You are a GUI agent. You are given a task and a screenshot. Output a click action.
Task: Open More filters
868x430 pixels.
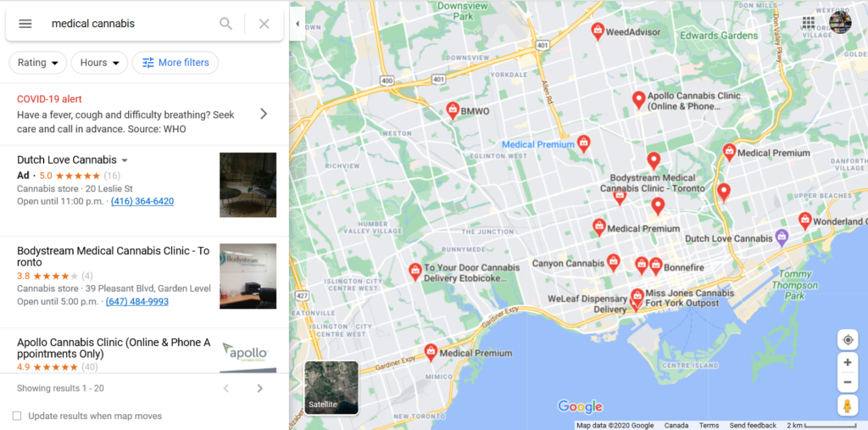[175, 63]
